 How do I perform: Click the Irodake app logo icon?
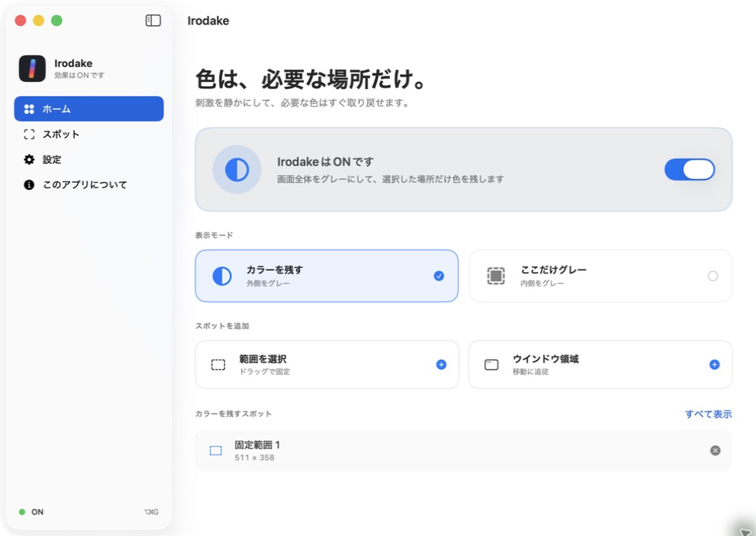point(32,69)
